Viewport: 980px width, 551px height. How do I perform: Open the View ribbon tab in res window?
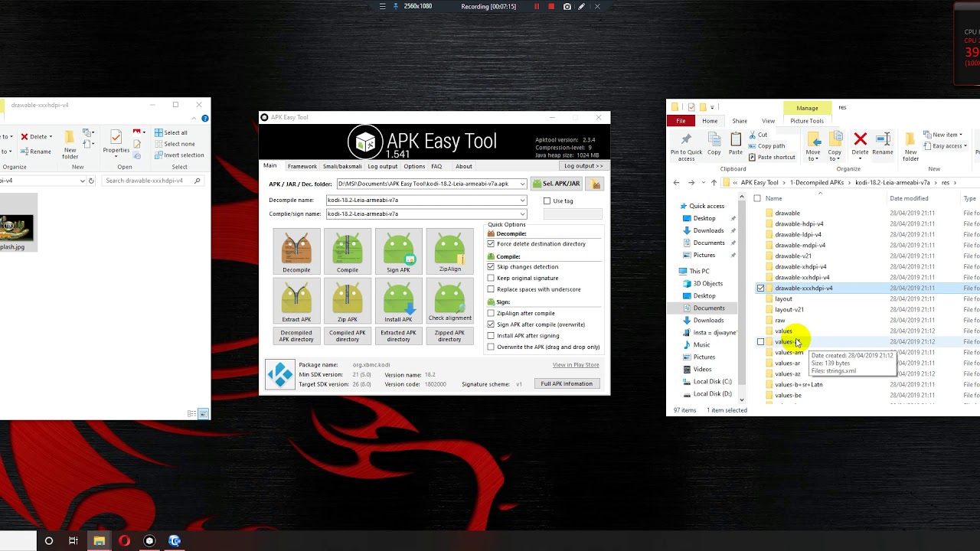pos(768,121)
